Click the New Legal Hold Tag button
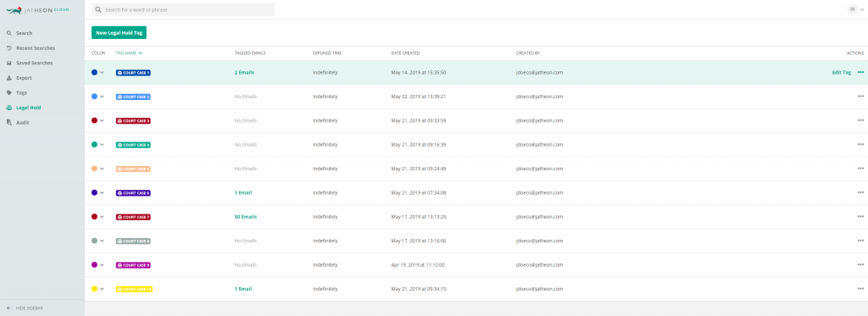The height and width of the screenshot is (316, 868). [119, 33]
